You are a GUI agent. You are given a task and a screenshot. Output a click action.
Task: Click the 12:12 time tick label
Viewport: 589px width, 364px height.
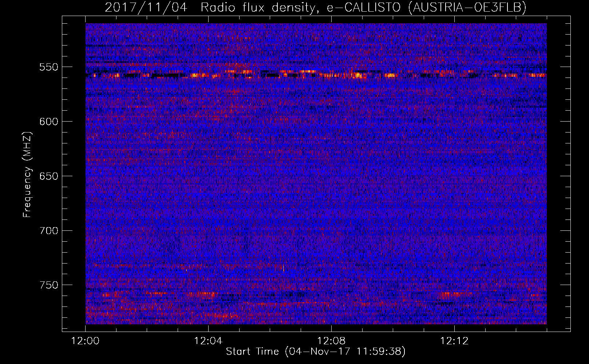point(454,341)
